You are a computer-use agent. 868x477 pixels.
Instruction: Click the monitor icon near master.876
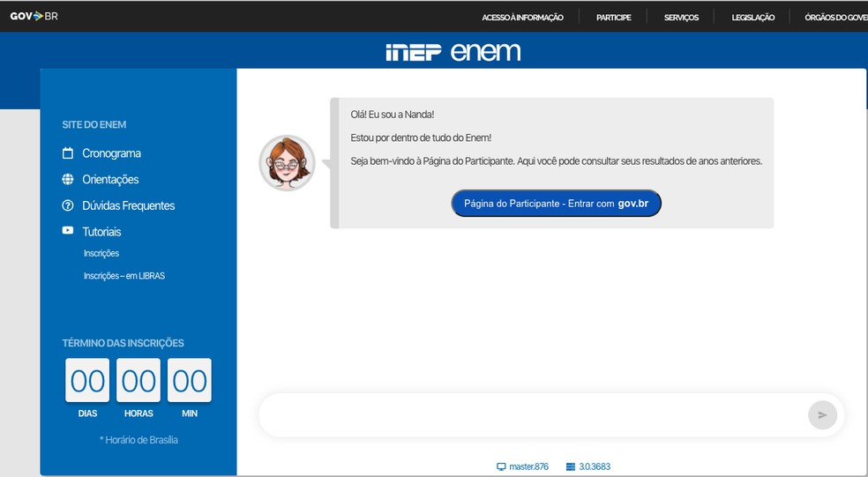[x=501, y=466]
